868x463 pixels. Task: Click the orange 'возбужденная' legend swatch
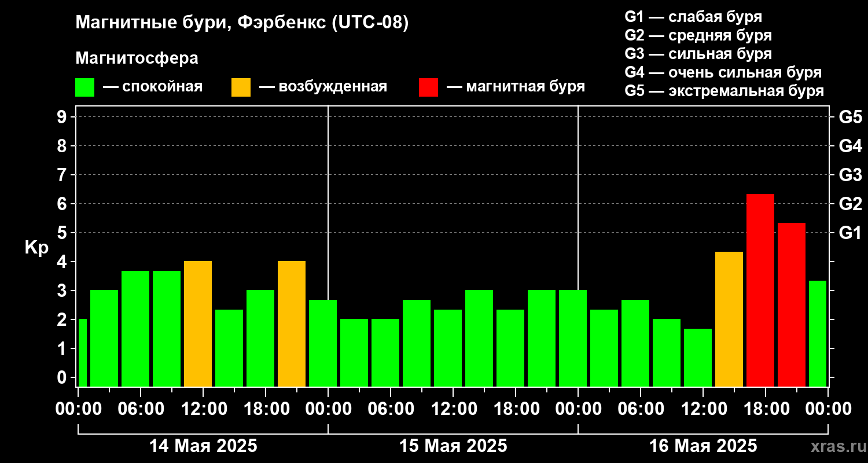tap(241, 87)
